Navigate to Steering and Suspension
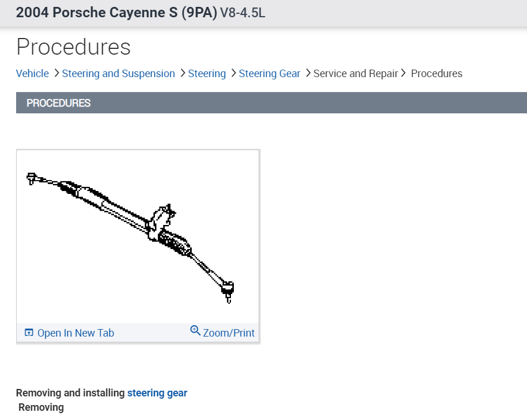 [118, 73]
